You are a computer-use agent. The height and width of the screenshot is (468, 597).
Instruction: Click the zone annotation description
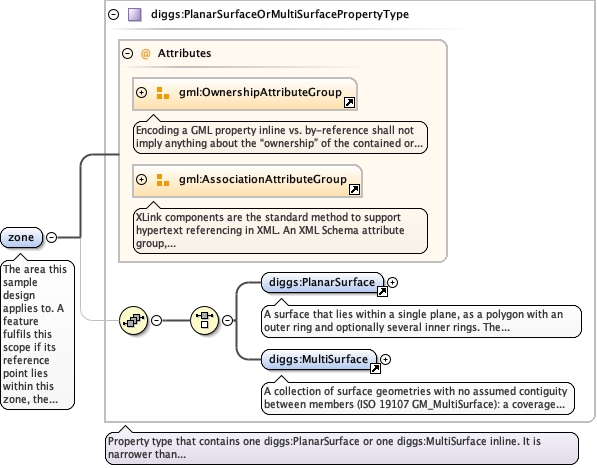37,334
